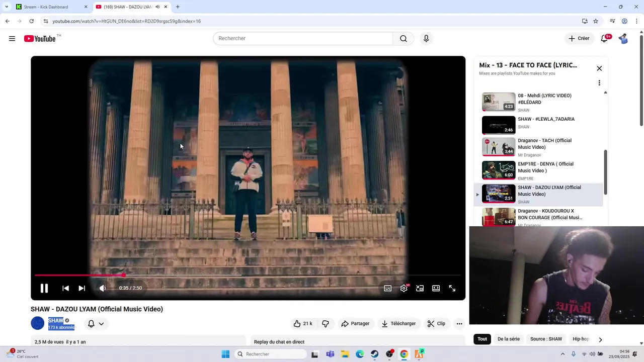Screen dimensions: 644x362
Task: Open a new browser tab
Action: click(178, 7)
